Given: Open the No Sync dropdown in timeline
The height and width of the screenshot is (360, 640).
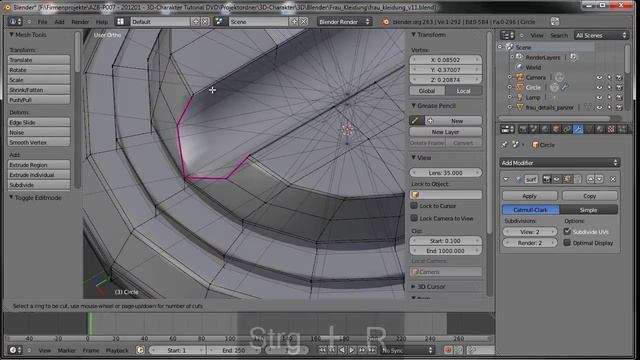Looking at the screenshot, I should (407, 350).
